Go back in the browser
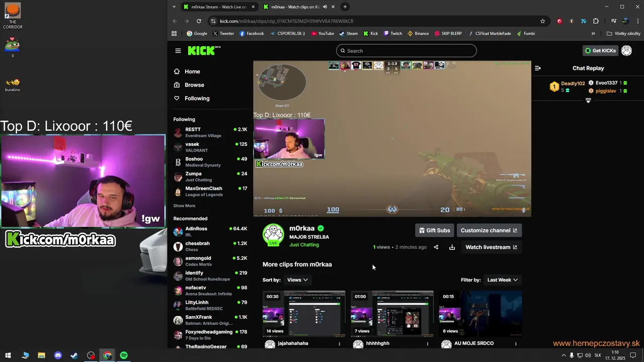Viewport: 644px width, 362px height. [x=175, y=21]
